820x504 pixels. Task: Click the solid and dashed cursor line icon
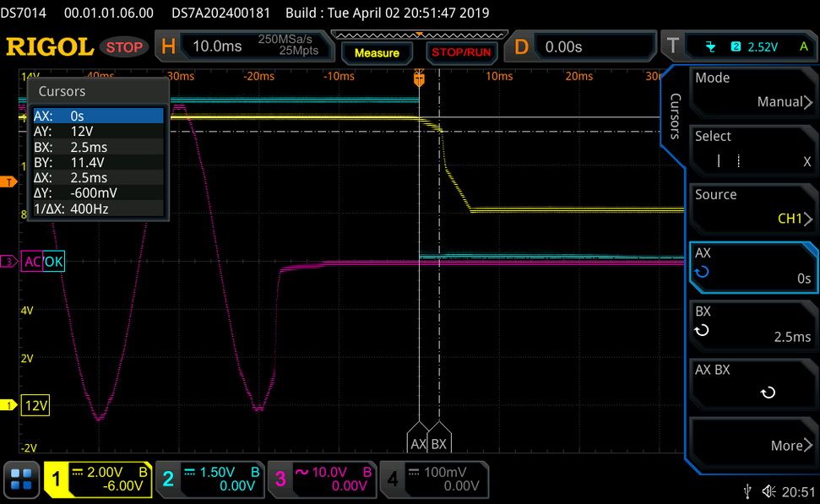point(728,161)
